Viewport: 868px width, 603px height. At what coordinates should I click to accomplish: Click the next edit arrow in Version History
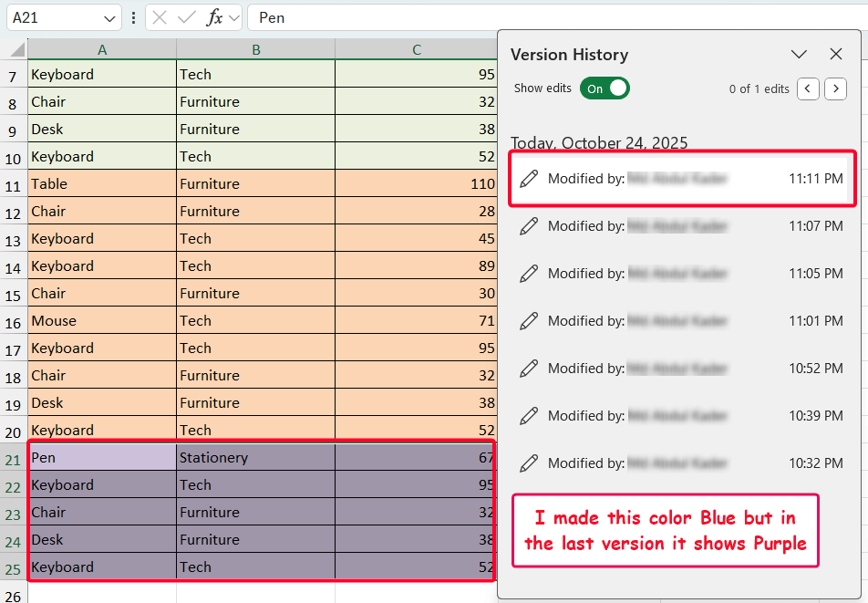pos(835,88)
